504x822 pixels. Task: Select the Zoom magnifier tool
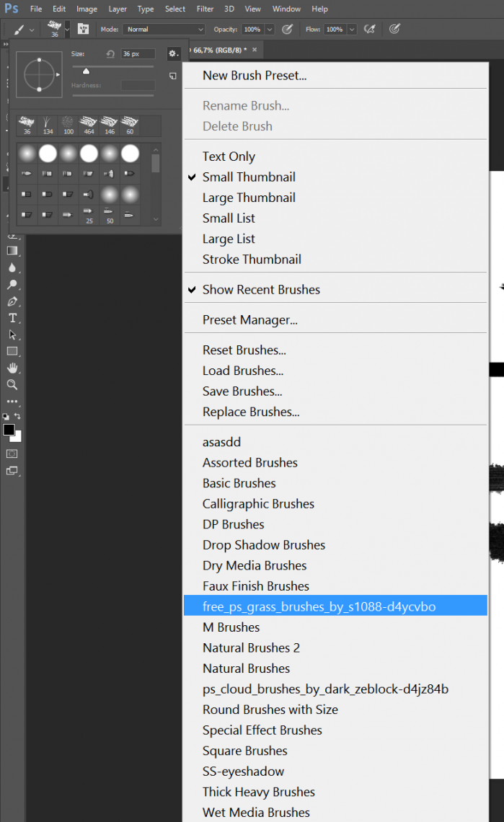[12, 385]
